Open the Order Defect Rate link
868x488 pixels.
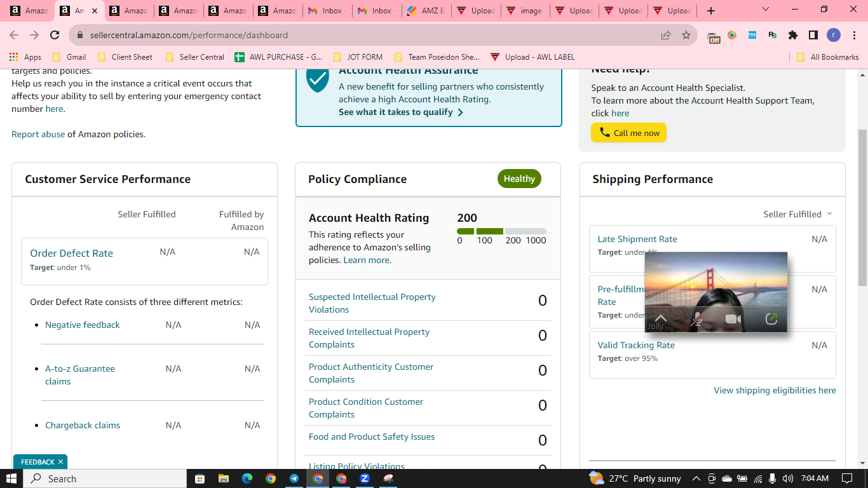[71, 253]
